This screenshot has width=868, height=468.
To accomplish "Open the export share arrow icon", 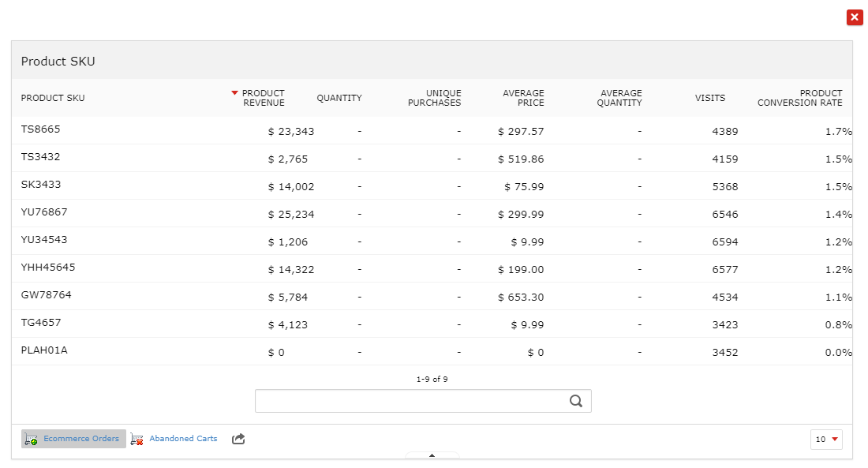I will pyautogui.click(x=238, y=440).
